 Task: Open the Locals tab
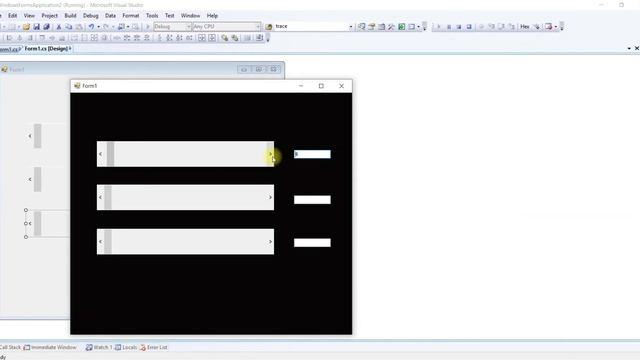coord(126,347)
